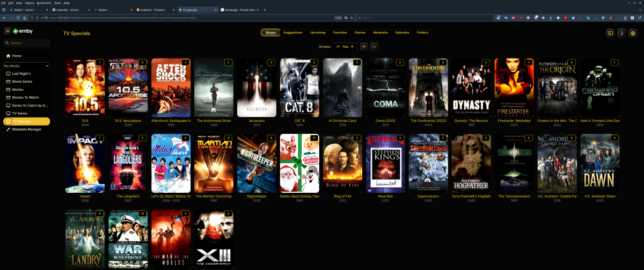The height and width of the screenshot is (270, 644).
Task: Open TV Series library
Action: [26, 113]
